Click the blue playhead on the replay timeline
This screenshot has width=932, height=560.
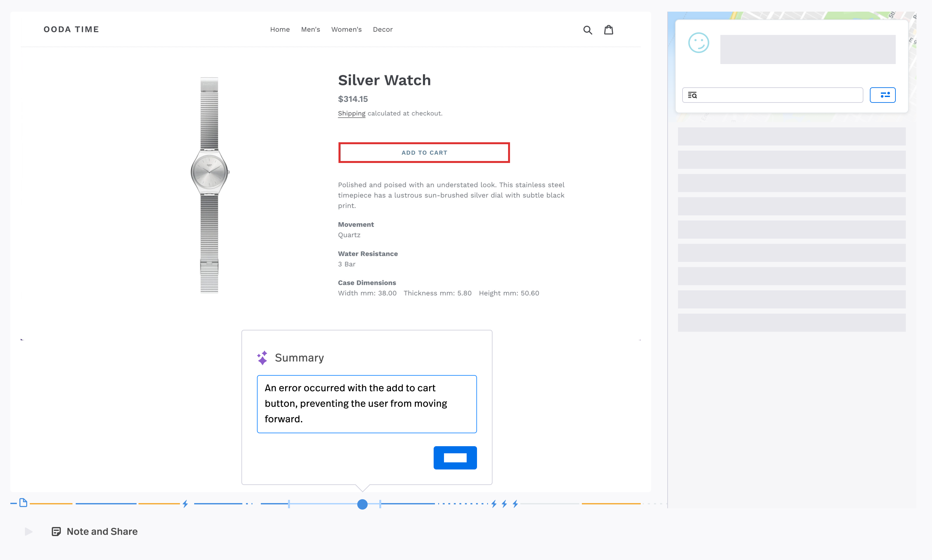(x=362, y=504)
